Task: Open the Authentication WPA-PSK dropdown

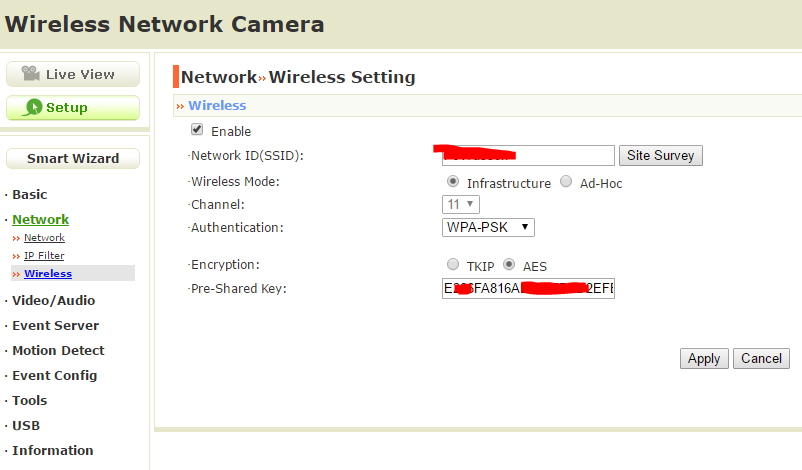Action: (489, 227)
